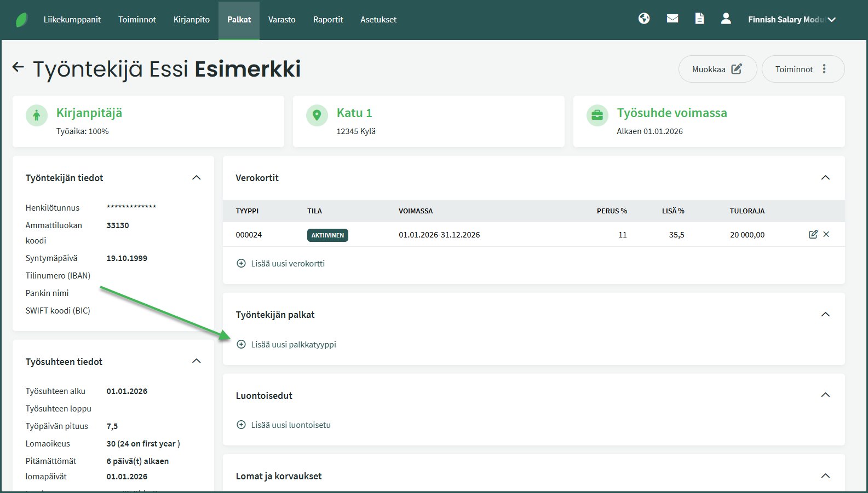
Task: Collapse the Luontoisedut section
Action: [x=825, y=395]
